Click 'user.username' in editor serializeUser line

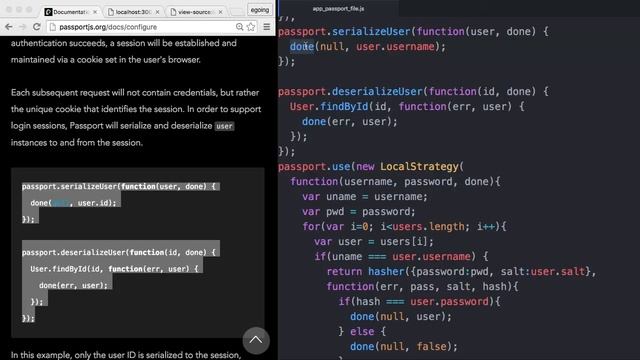(x=395, y=47)
